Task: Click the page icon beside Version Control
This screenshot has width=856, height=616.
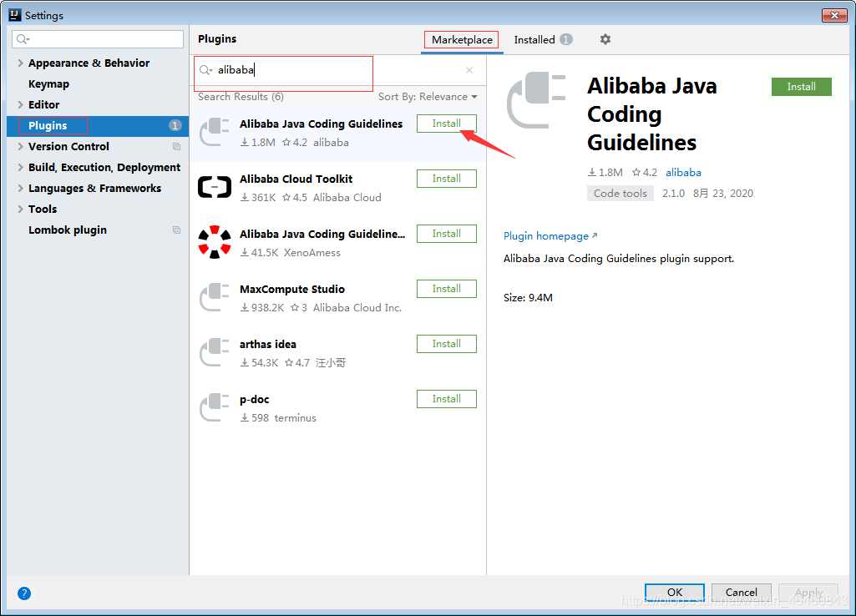Action: [x=176, y=146]
